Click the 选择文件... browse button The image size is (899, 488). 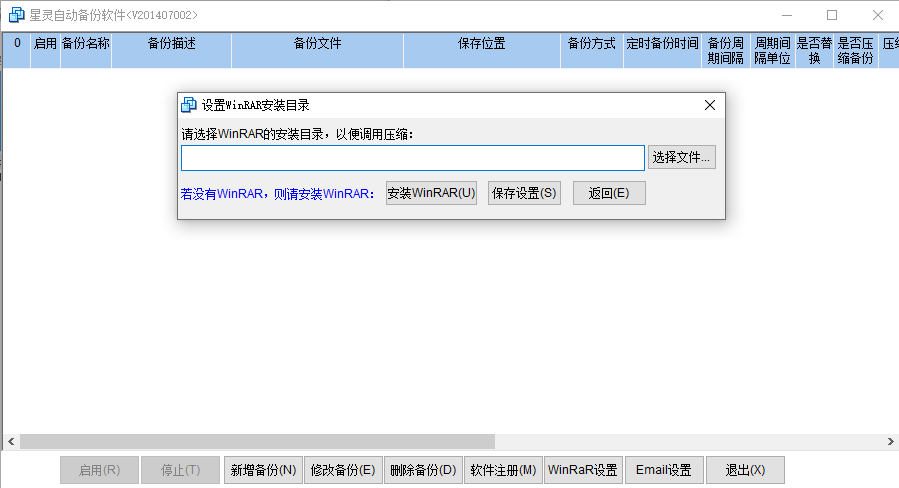[x=681, y=157]
